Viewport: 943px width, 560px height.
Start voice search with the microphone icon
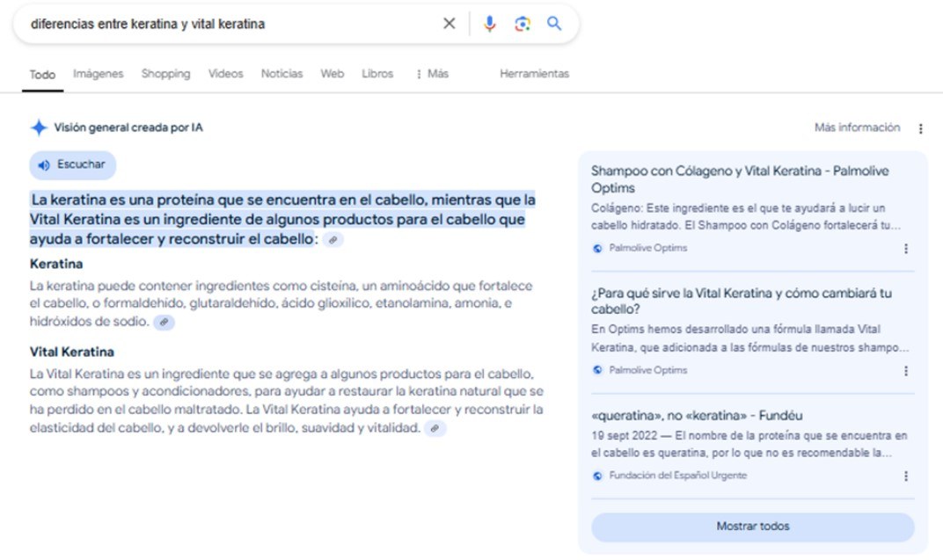click(x=490, y=24)
